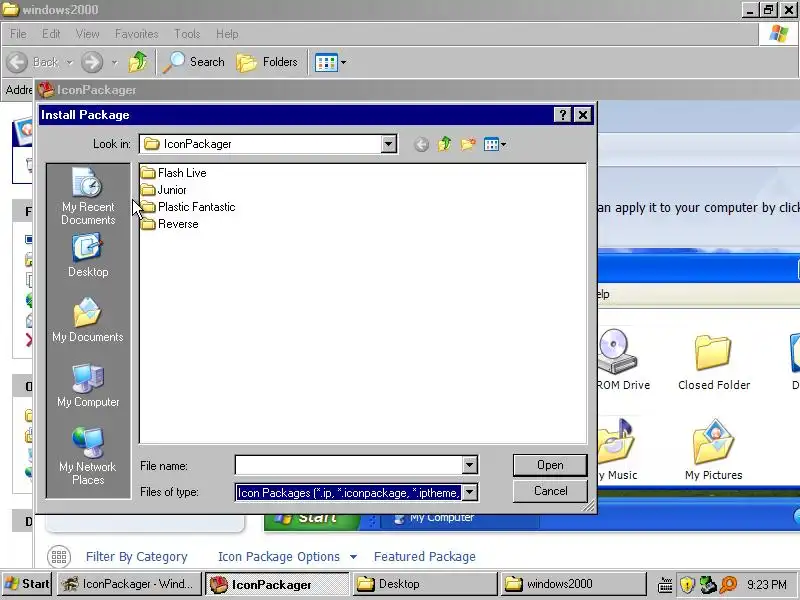
Task: Click the dialog's go back arrow icon
Action: pos(421,144)
